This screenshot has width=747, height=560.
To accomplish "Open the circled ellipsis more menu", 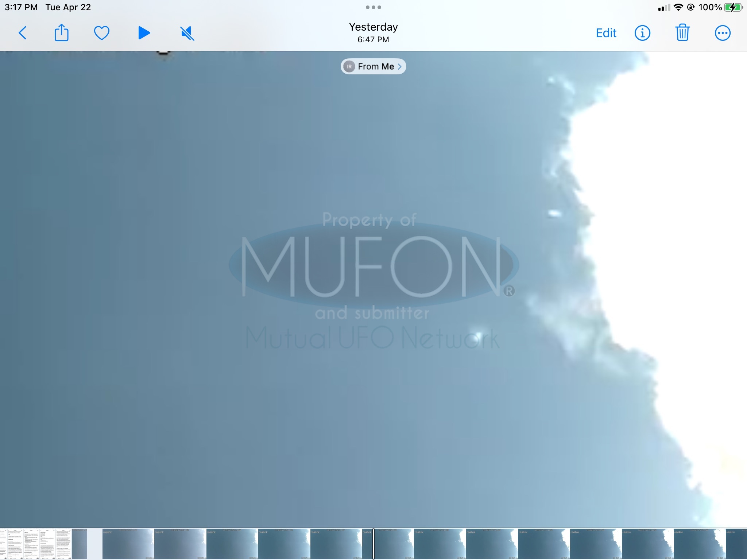I will 722,33.
